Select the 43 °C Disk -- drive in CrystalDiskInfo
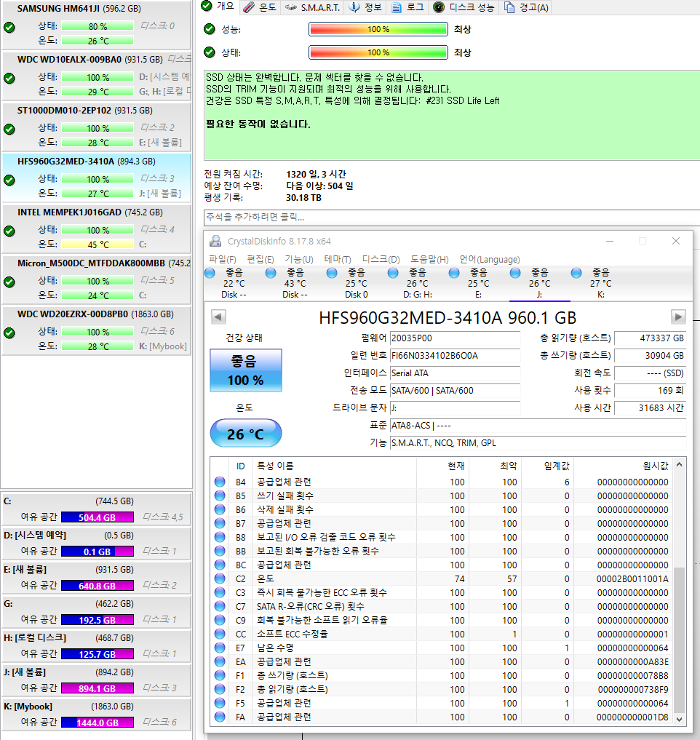 295,283
